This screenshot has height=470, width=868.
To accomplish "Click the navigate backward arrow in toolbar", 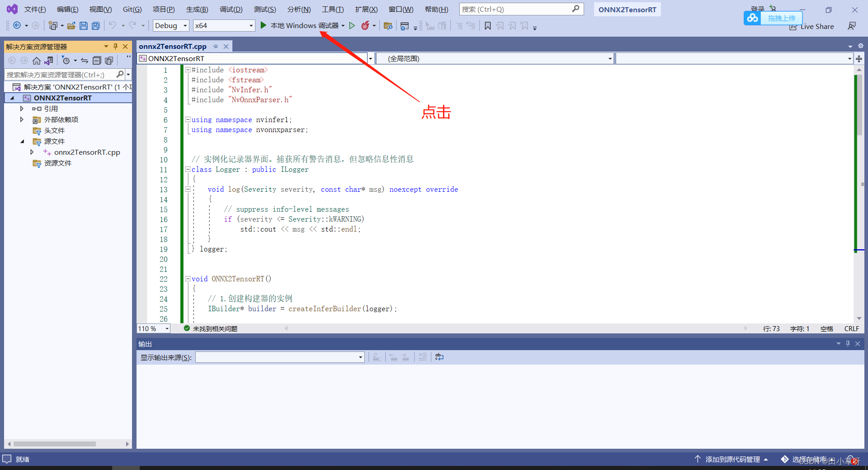I will [x=17, y=26].
